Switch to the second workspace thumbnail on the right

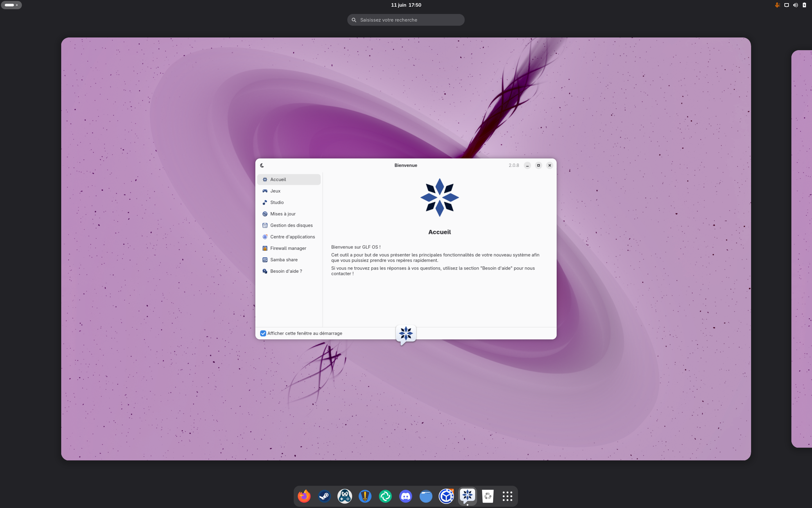tap(802, 249)
